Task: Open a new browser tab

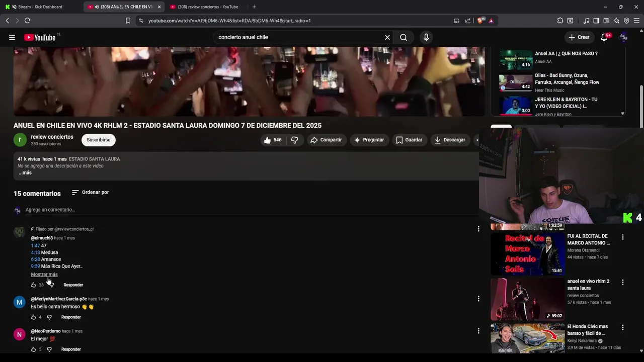Action: point(254,7)
